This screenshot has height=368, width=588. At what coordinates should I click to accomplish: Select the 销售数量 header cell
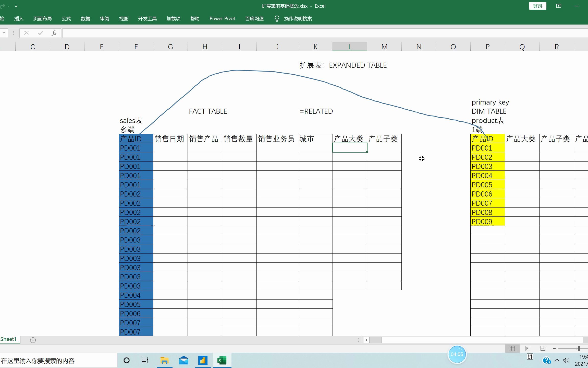pos(239,139)
